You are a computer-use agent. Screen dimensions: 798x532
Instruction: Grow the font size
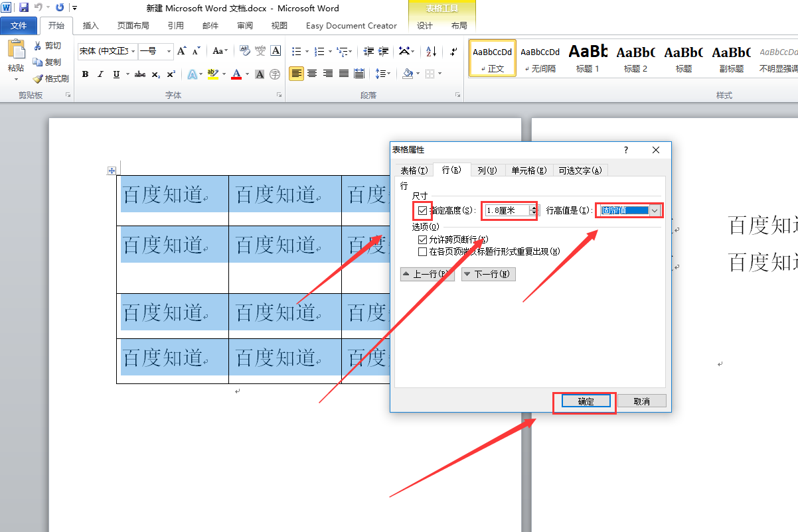tap(181, 51)
